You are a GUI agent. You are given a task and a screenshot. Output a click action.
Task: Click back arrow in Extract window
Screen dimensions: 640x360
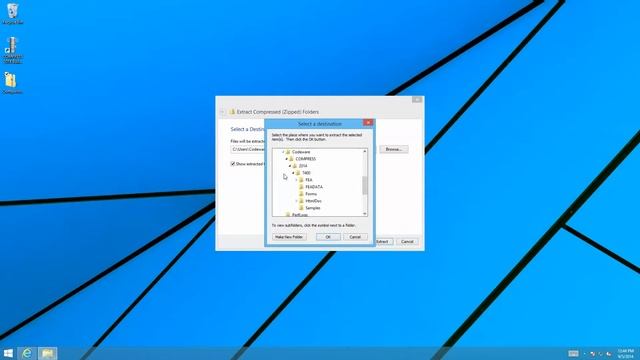pyautogui.click(x=222, y=112)
